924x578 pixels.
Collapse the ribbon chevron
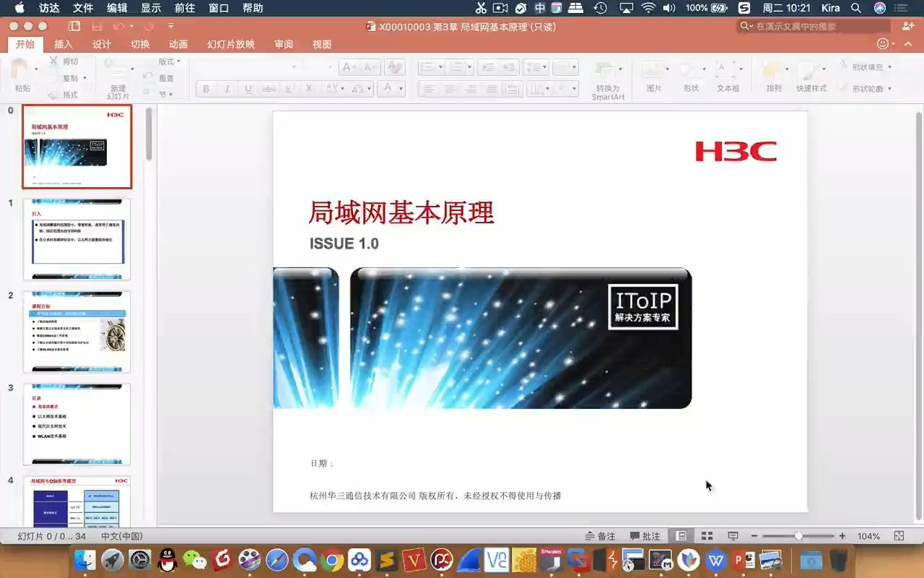coord(909,44)
